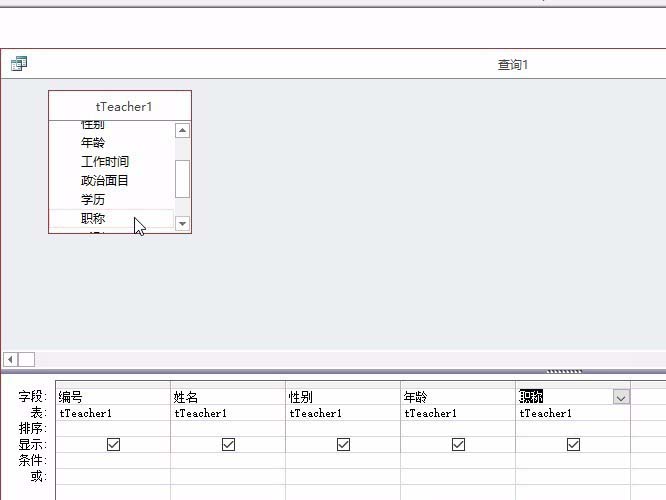Click the 表 row label

click(39, 413)
